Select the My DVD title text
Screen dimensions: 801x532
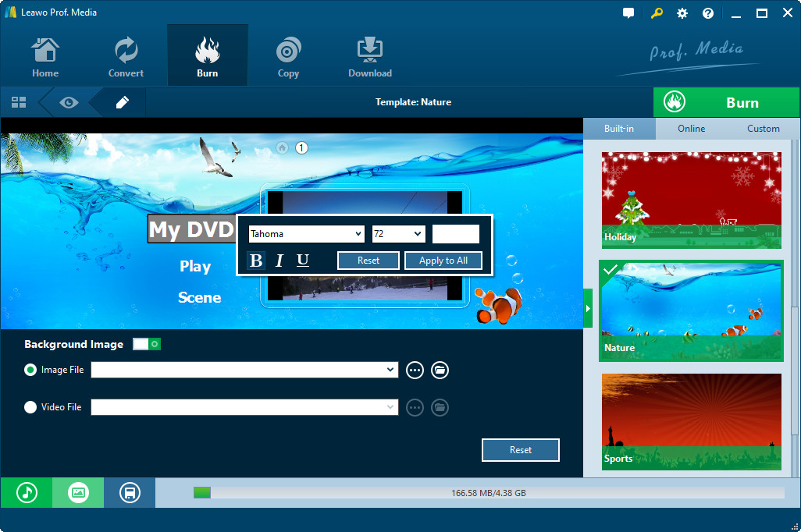(191, 229)
